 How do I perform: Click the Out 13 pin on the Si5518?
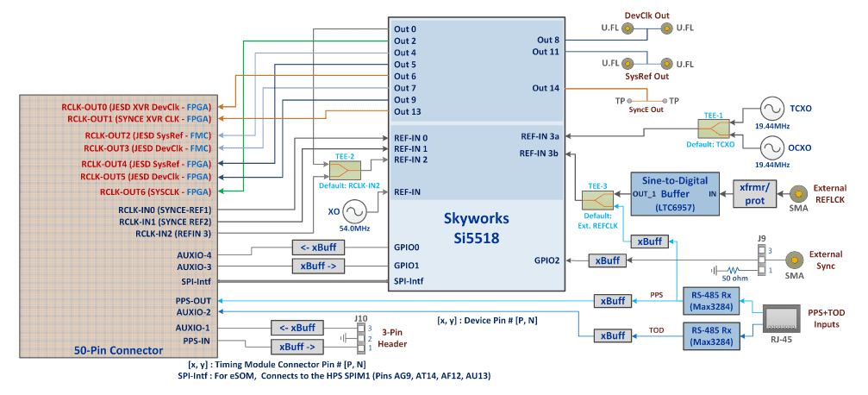408,112
